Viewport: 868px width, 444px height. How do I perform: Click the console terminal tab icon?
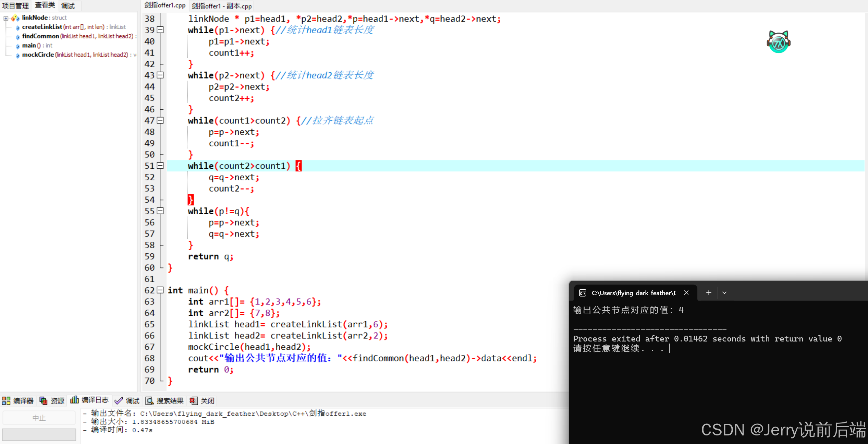[583, 293]
